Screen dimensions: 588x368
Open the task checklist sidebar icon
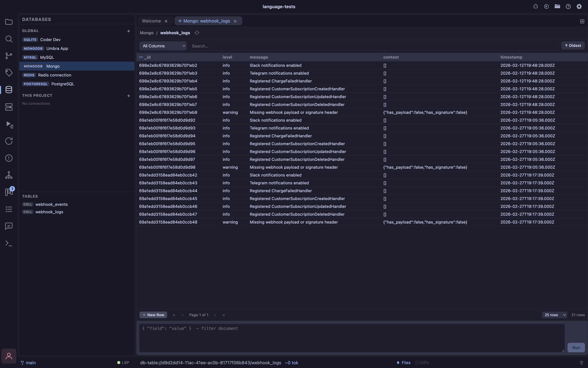coord(9,209)
